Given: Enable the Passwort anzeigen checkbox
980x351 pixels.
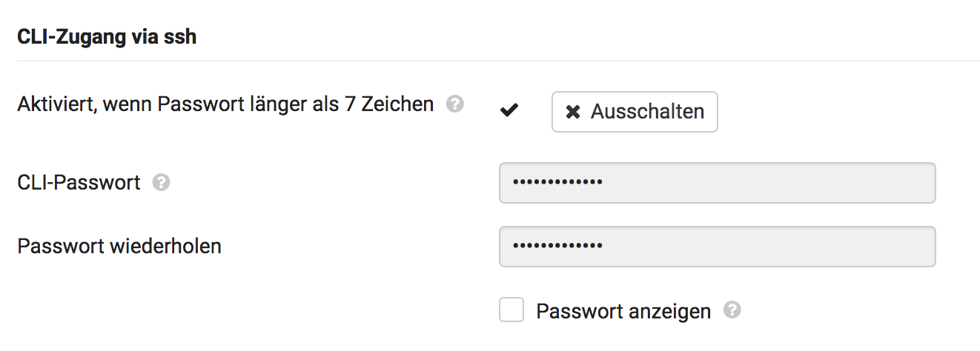Looking at the screenshot, I should pos(511,310).
